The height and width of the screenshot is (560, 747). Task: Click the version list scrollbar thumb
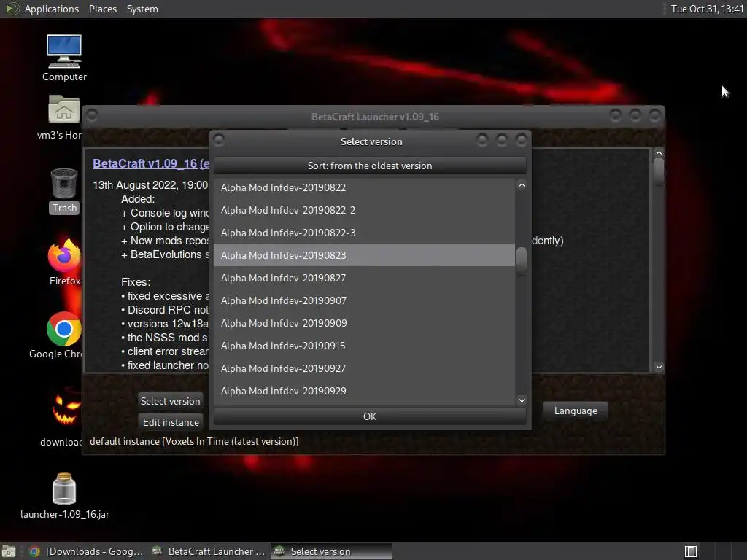(522, 261)
